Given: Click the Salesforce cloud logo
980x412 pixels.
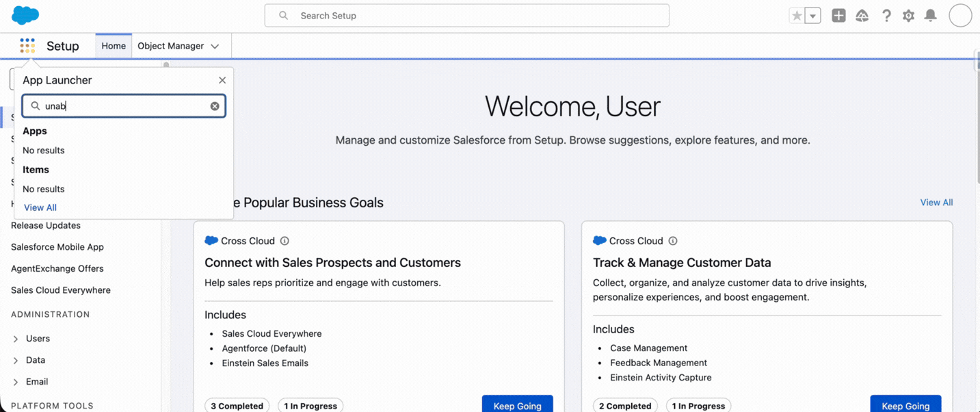Looking at the screenshot, I should coord(25,15).
